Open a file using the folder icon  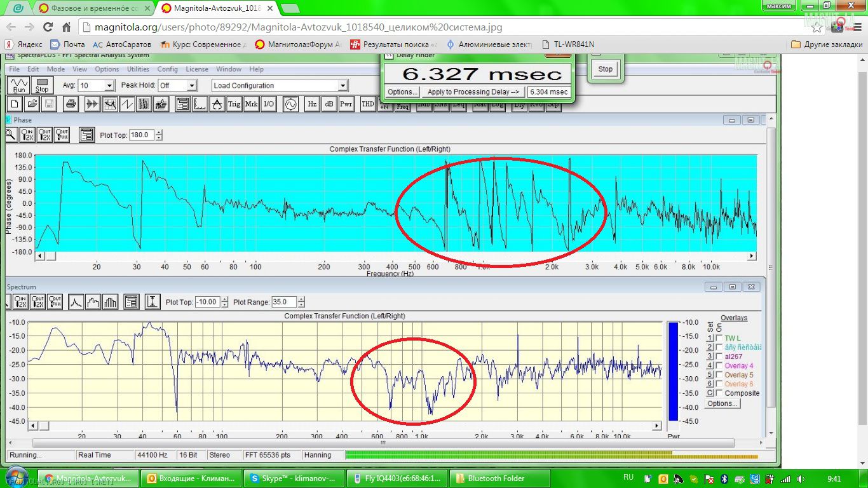point(32,104)
